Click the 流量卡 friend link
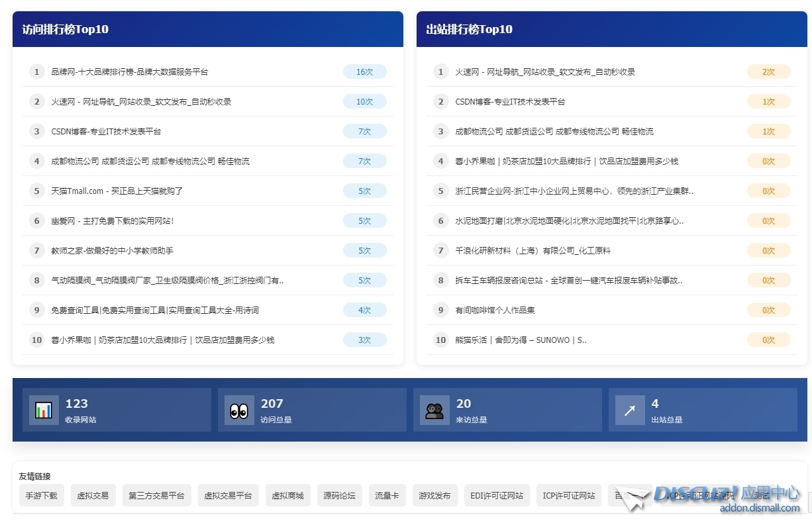This screenshot has width=812, height=525. pos(387,495)
